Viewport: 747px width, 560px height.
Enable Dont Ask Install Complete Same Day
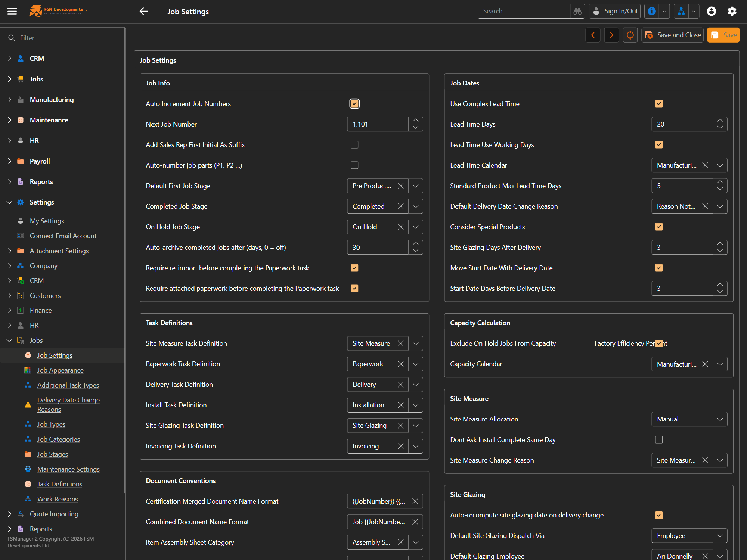(x=659, y=440)
